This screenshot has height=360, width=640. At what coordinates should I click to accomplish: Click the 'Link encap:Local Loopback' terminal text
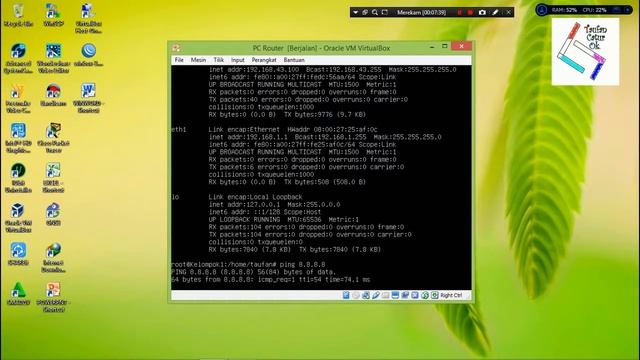click(256, 197)
